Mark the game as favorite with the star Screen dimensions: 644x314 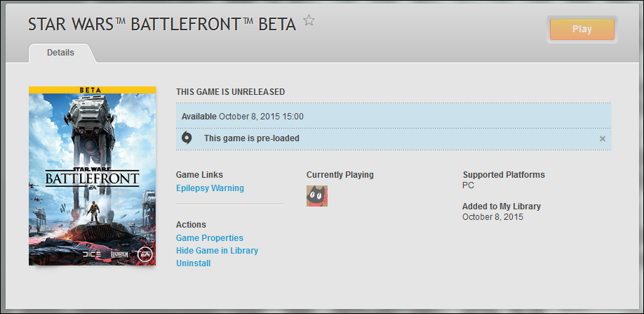(x=309, y=20)
